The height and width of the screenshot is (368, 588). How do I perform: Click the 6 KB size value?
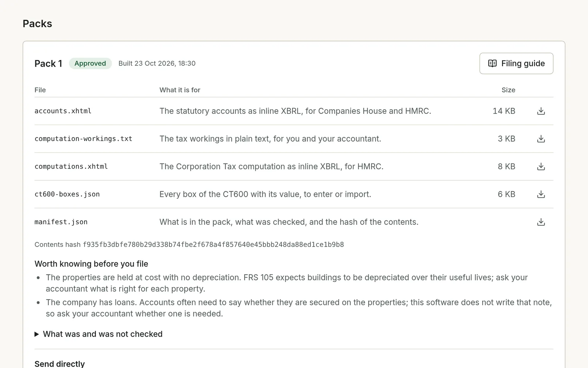[506, 194]
